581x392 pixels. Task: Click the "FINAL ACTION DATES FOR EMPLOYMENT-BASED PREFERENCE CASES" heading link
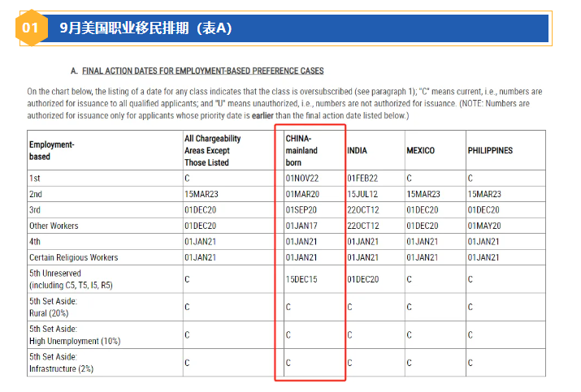202,71
